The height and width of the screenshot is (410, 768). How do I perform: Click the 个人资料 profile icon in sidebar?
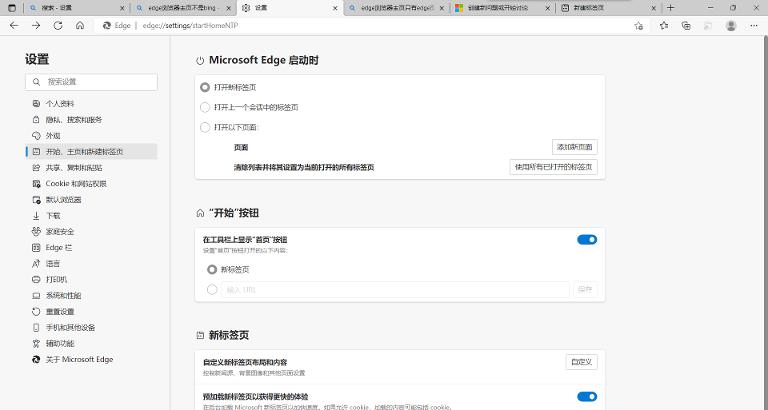(36, 103)
